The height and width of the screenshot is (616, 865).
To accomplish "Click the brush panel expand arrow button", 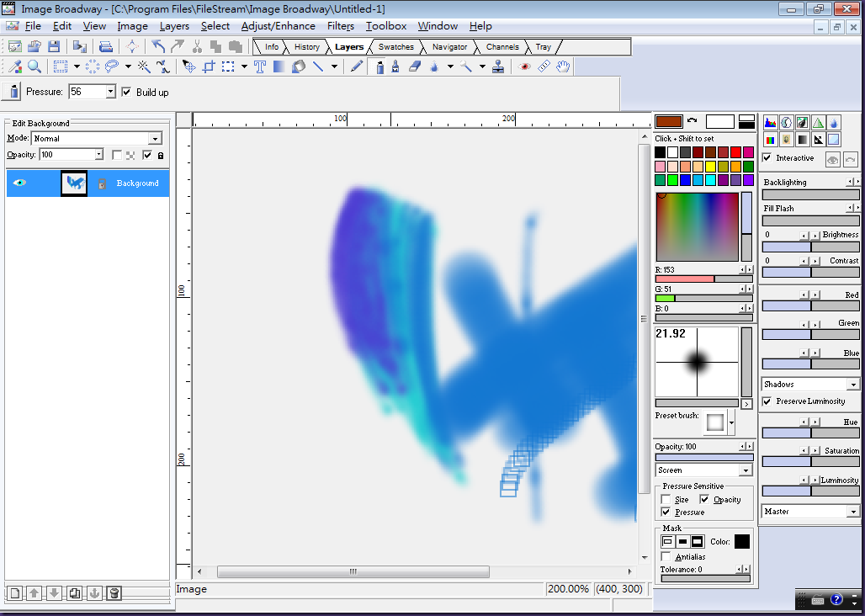I will 746,404.
